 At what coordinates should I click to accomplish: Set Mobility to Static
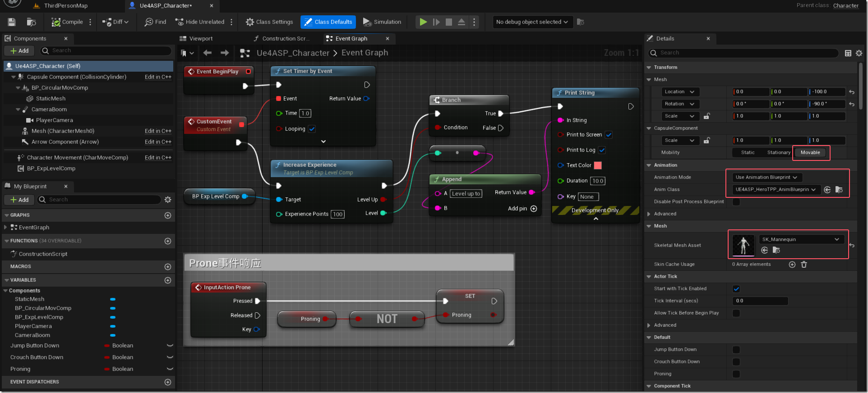(748, 153)
